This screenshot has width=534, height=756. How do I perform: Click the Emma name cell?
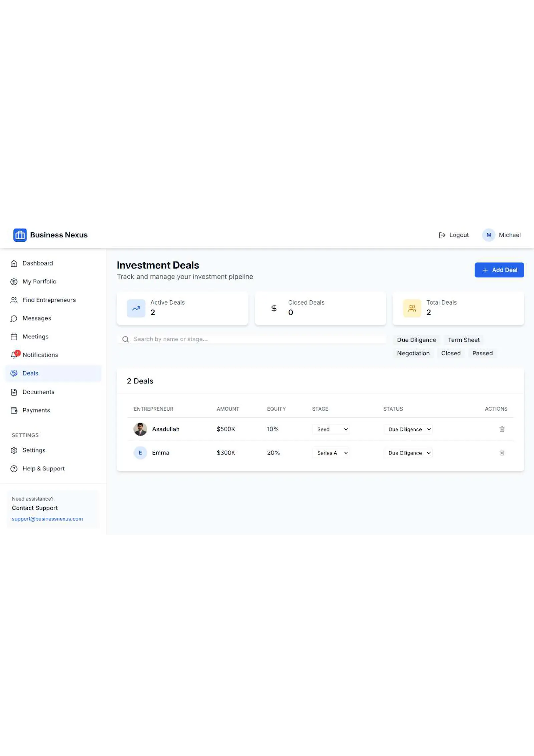click(x=161, y=453)
